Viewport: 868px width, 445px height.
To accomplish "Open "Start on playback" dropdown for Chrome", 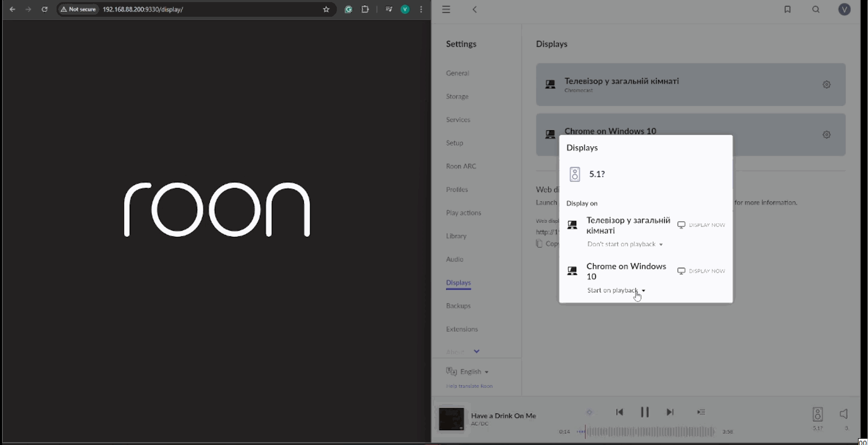I will (x=616, y=290).
